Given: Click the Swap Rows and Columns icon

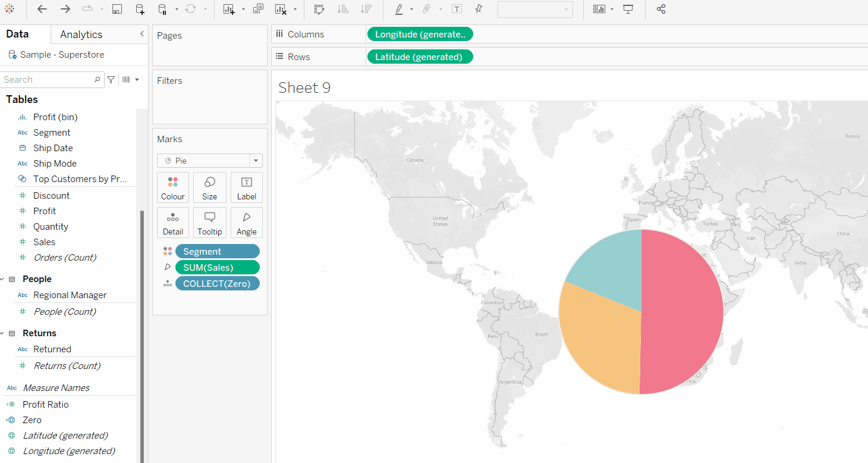Looking at the screenshot, I should [x=319, y=9].
